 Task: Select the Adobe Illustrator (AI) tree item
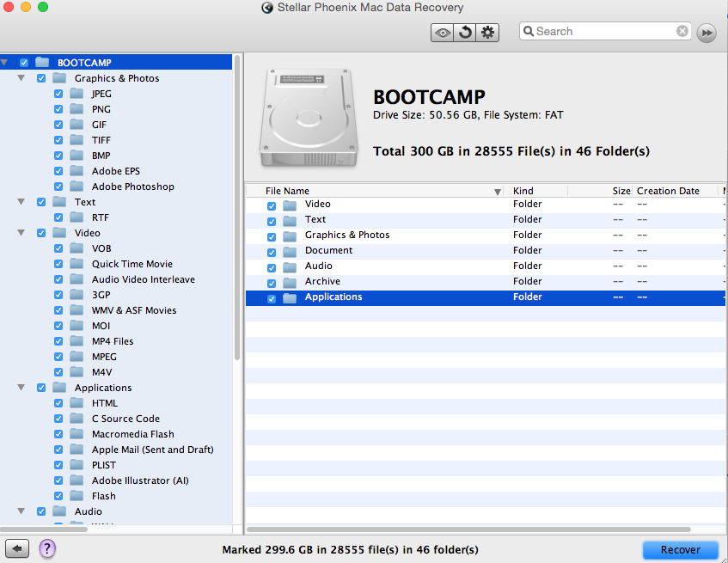[x=139, y=480]
